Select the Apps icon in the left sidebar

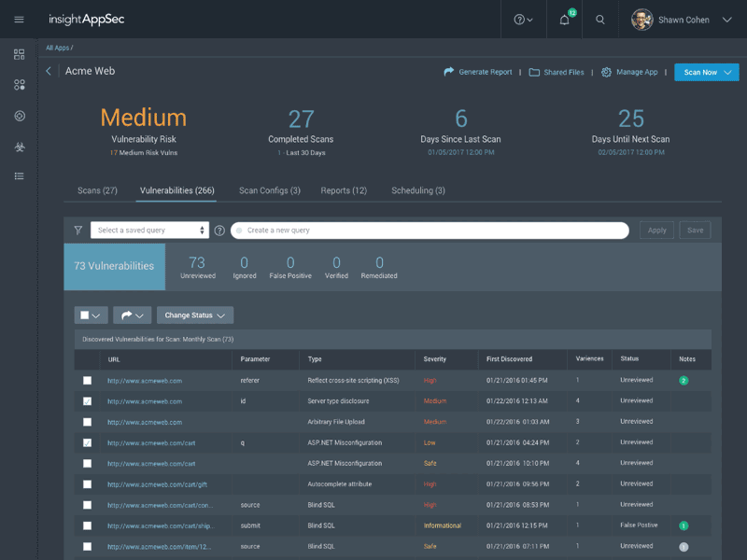coord(18,84)
